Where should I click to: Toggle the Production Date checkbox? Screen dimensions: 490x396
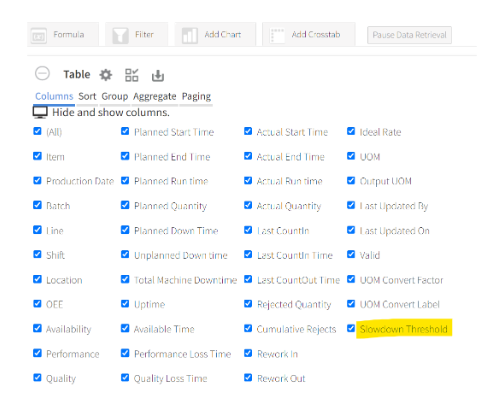click(x=37, y=180)
